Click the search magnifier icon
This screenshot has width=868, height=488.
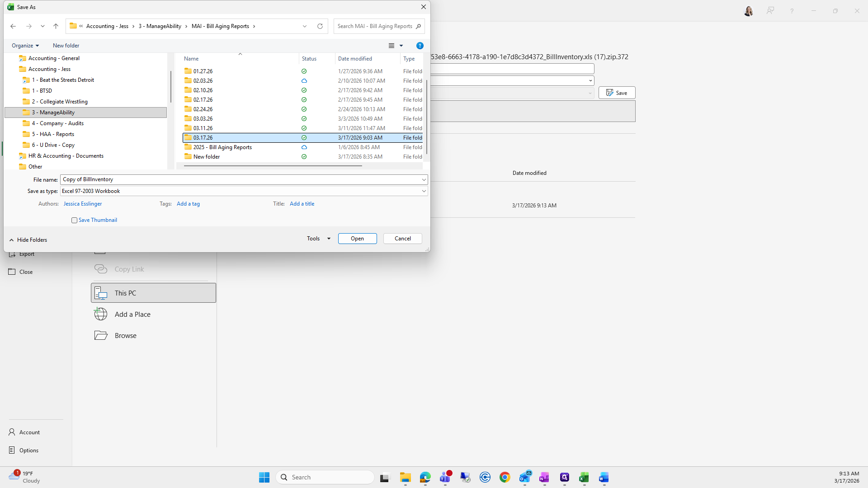pyautogui.click(x=419, y=26)
